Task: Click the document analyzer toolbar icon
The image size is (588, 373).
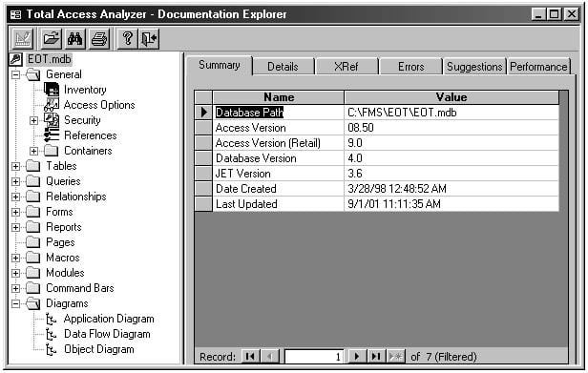Action: (x=23, y=38)
